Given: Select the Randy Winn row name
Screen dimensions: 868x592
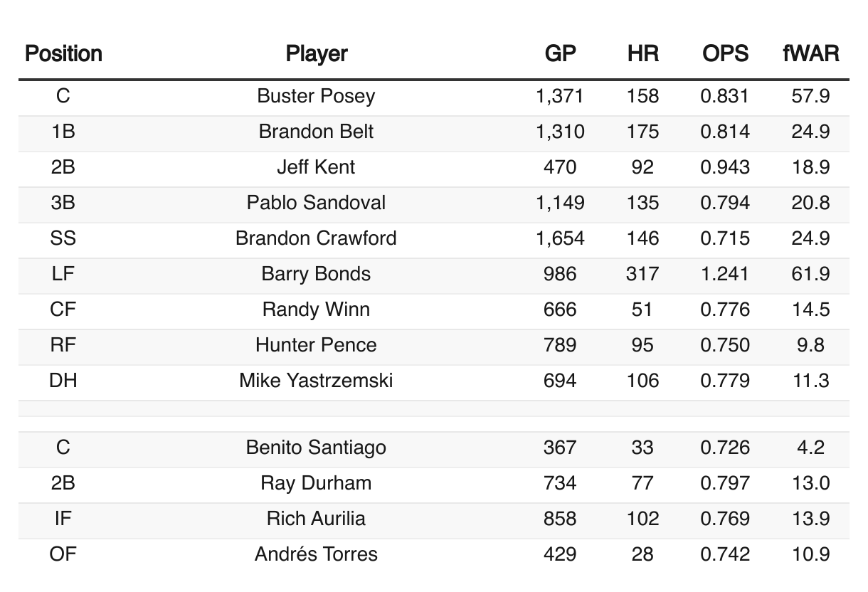Looking at the screenshot, I should click(317, 310).
